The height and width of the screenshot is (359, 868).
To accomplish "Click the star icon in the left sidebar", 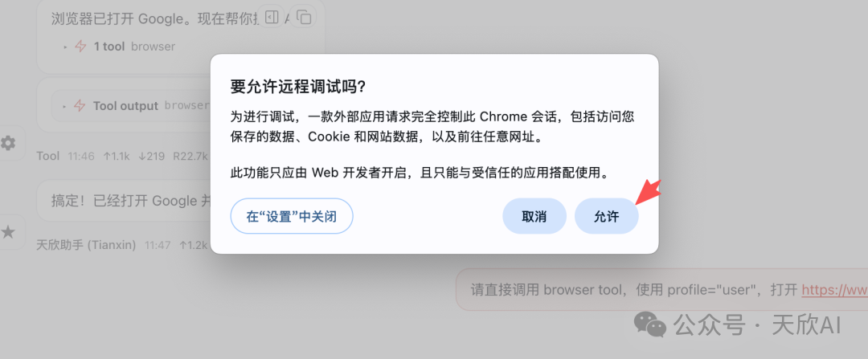I will (x=8, y=232).
